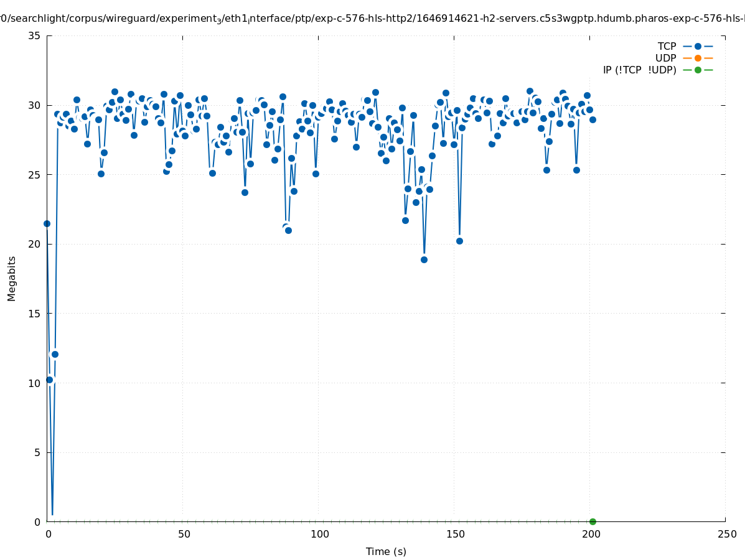Click the Time (s) x-axis label
The width and height of the screenshot is (745, 560).
[386, 551]
